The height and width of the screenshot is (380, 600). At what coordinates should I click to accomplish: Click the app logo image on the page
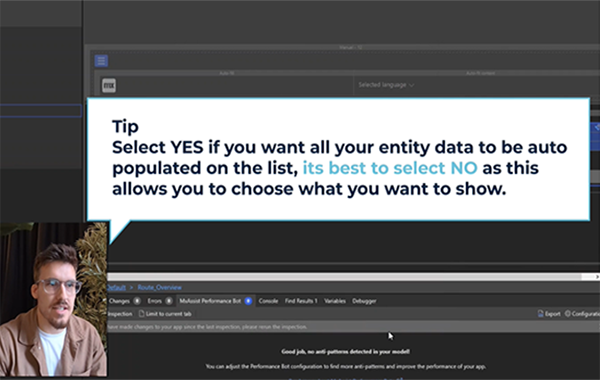click(x=109, y=85)
